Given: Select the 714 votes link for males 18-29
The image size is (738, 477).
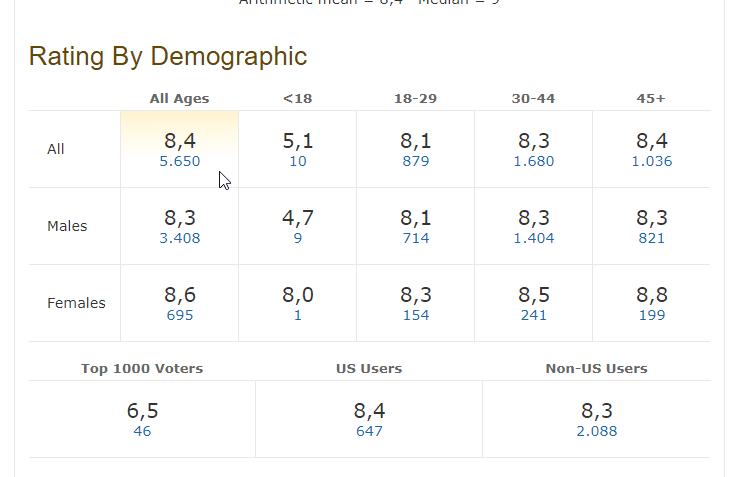Looking at the screenshot, I should [x=415, y=238].
